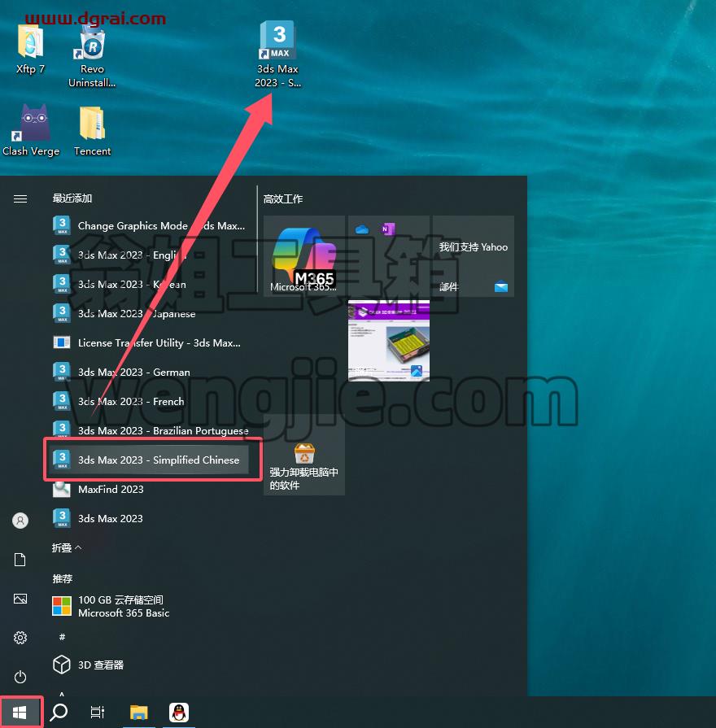Open the 邮件 mail tile

click(474, 256)
